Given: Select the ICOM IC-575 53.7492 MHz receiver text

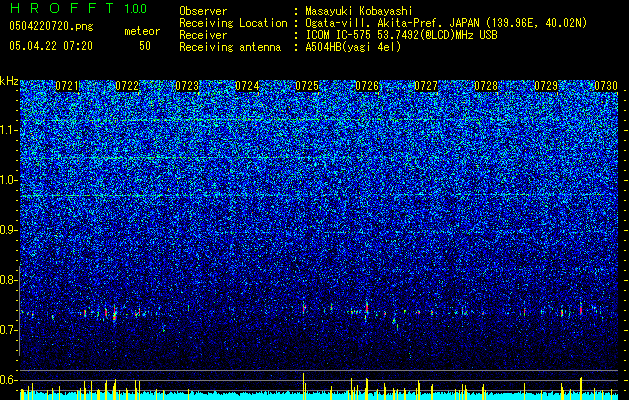Looking at the screenshot, I should pyautogui.click(x=401, y=35).
